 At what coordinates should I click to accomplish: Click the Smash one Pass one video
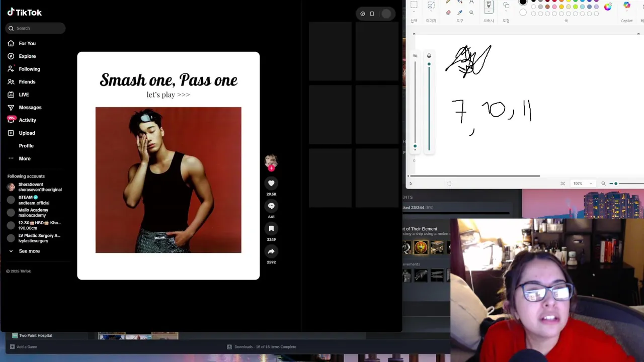(x=169, y=165)
